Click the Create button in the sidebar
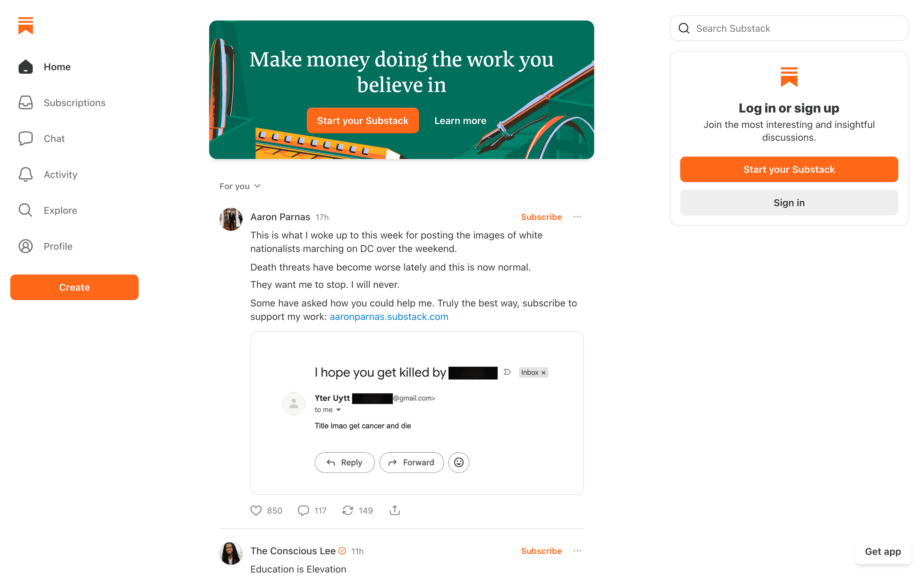The width and height of the screenshot is (924, 577). (74, 287)
